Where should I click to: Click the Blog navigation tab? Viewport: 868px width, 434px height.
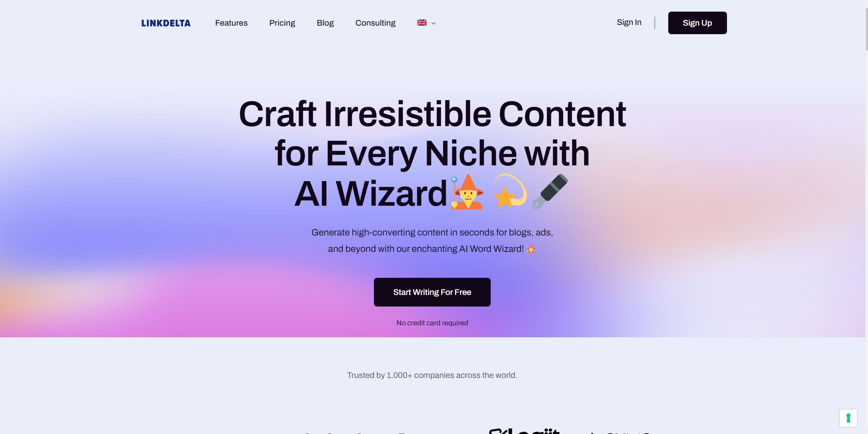tap(325, 23)
